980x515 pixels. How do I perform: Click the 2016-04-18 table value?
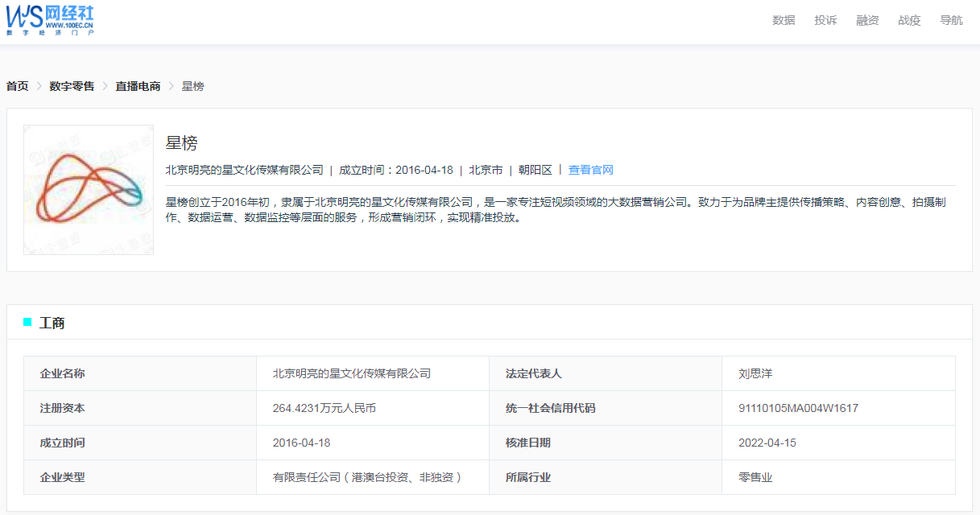(301, 443)
